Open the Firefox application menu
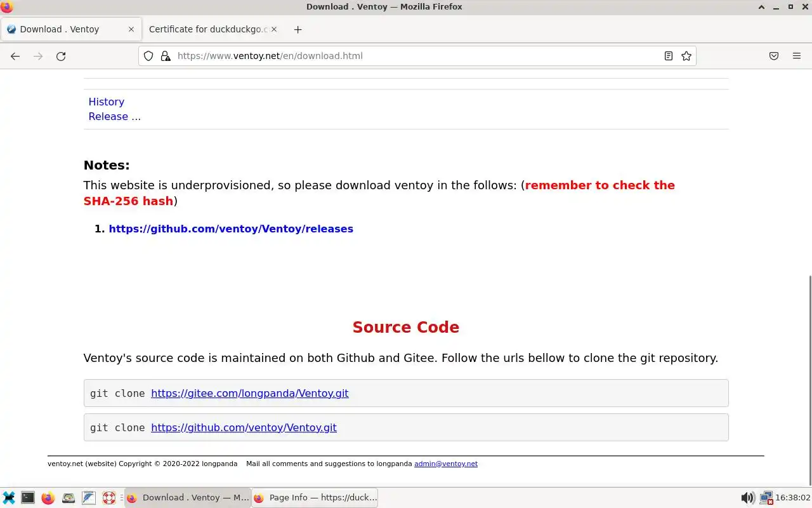Screen dimensions: 812x508 797,56
